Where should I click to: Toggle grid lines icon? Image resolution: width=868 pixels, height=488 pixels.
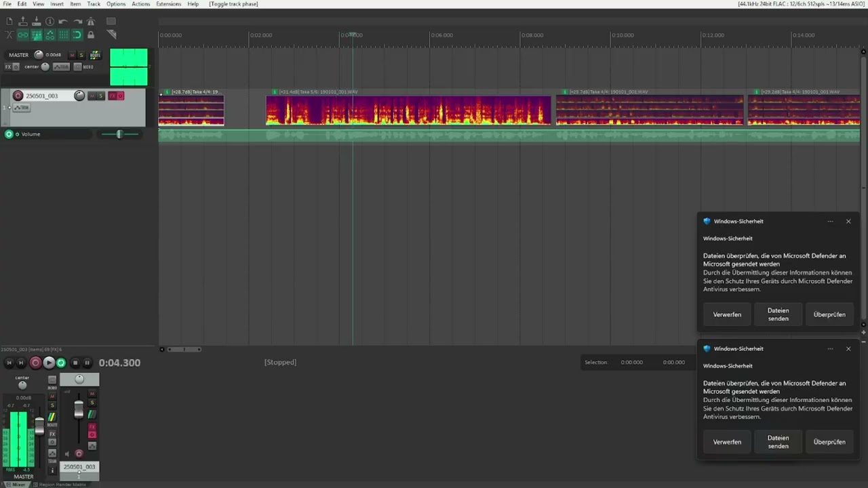point(64,35)
